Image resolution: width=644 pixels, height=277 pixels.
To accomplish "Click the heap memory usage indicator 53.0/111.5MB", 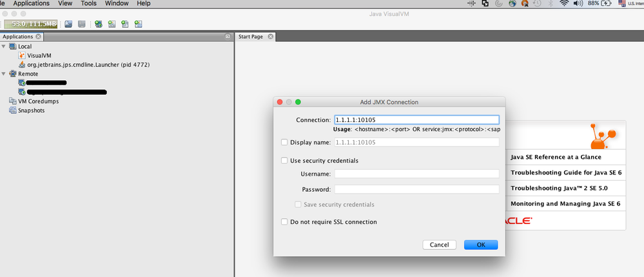I will pos(31,25).
